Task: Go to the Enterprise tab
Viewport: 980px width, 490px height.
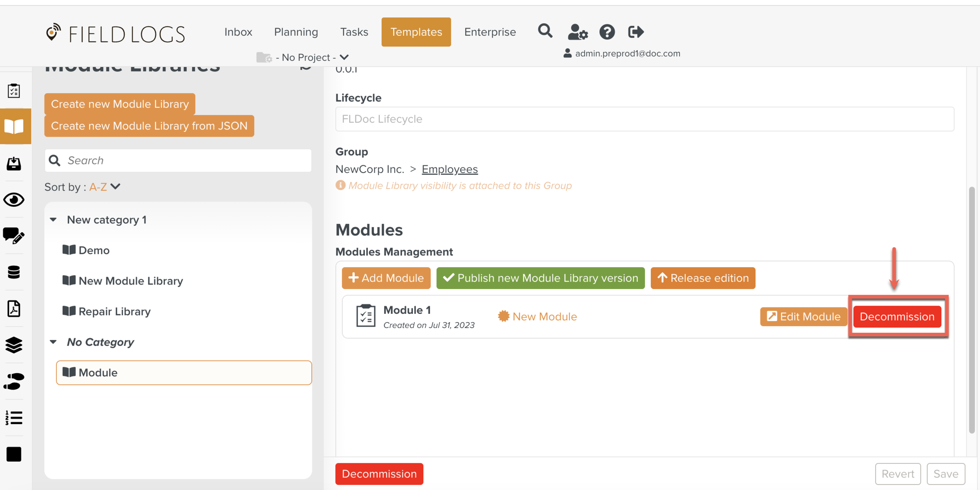Action: pos(490,32)
